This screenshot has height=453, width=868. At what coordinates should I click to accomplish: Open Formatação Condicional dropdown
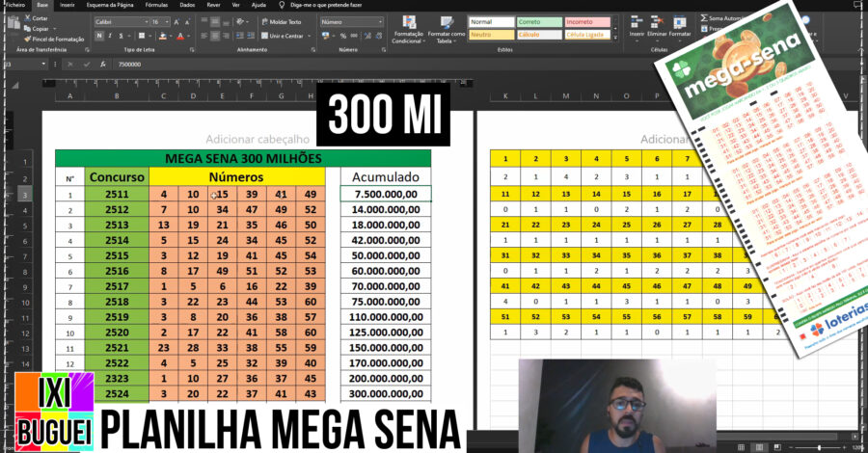(x=409, y=29)
